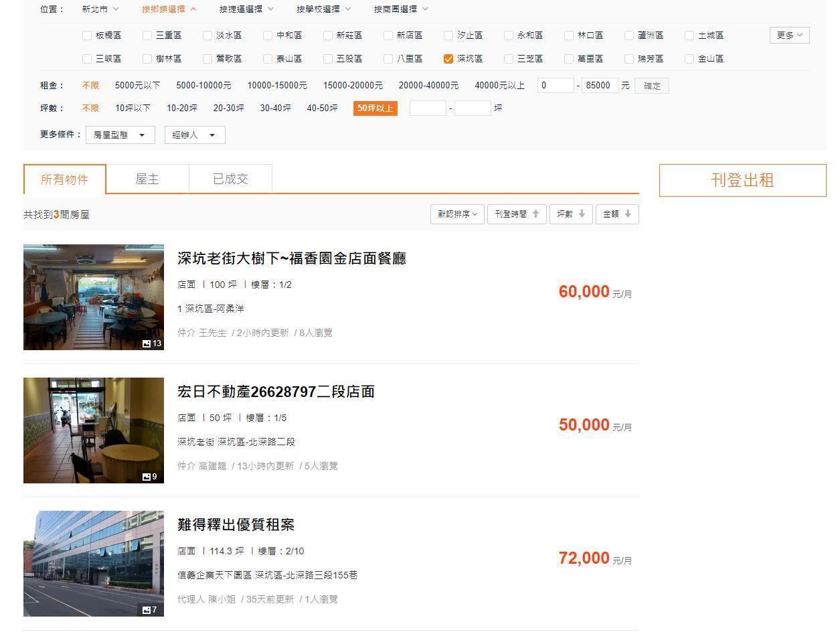Viewport: 840px width, 632px height.
Task: Select the 金山區 checkbox
Action: point(689,59)
